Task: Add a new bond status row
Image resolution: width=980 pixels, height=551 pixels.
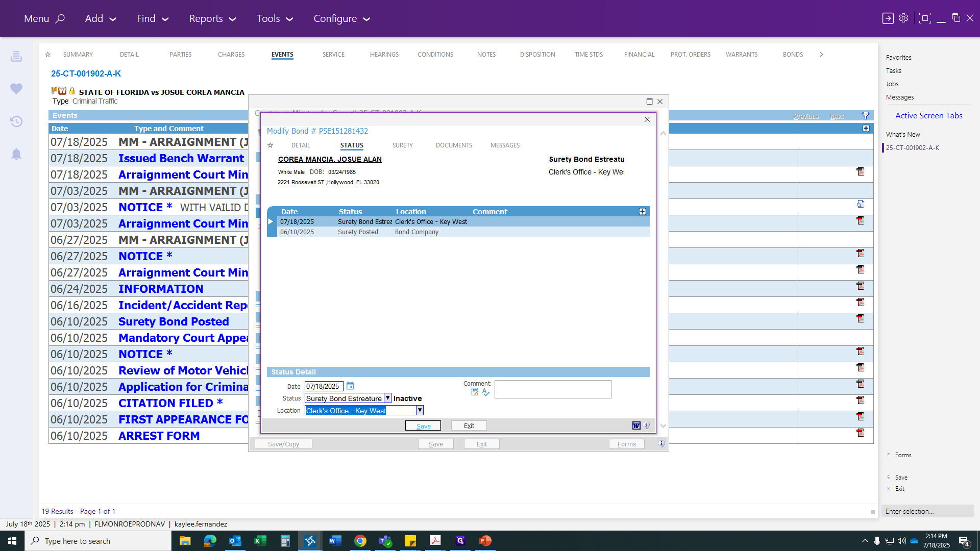Action: tap(643, 211)
